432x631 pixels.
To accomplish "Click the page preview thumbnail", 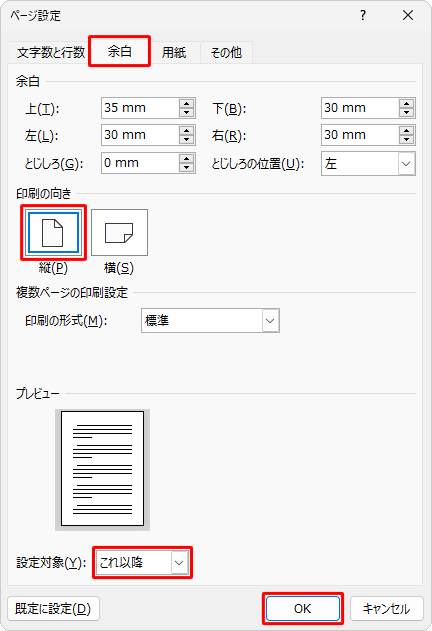I will pos(102,469).
